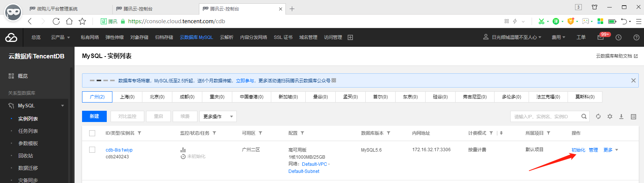
Task: Click the 初始化 link for the instance
Action: pos(578,150)
